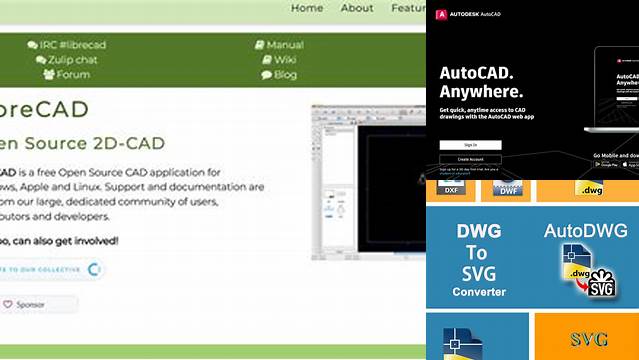Click the book icon beside Manual
The height and width of the screenshot is (360, 639).
260,45
